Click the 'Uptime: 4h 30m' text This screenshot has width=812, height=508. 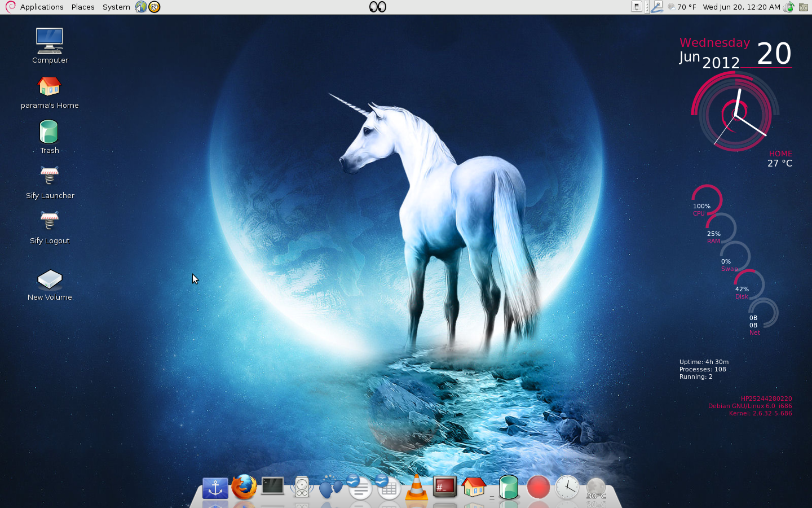coord(704,362)
